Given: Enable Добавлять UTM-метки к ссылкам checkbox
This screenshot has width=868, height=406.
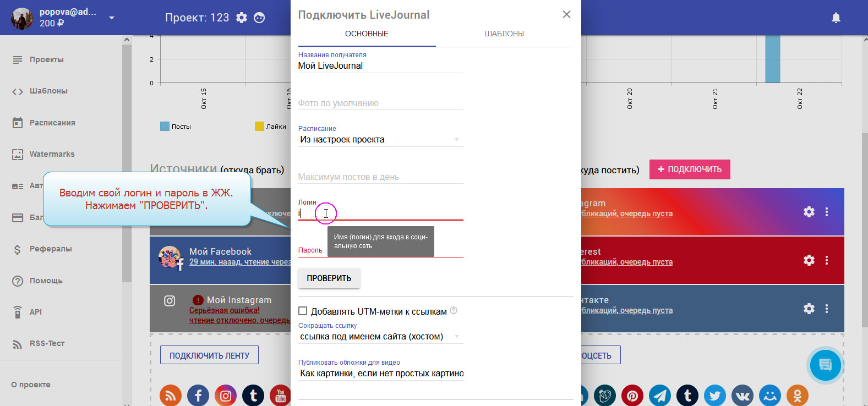Looking at the screenshot, I should (x=303, y=311).
